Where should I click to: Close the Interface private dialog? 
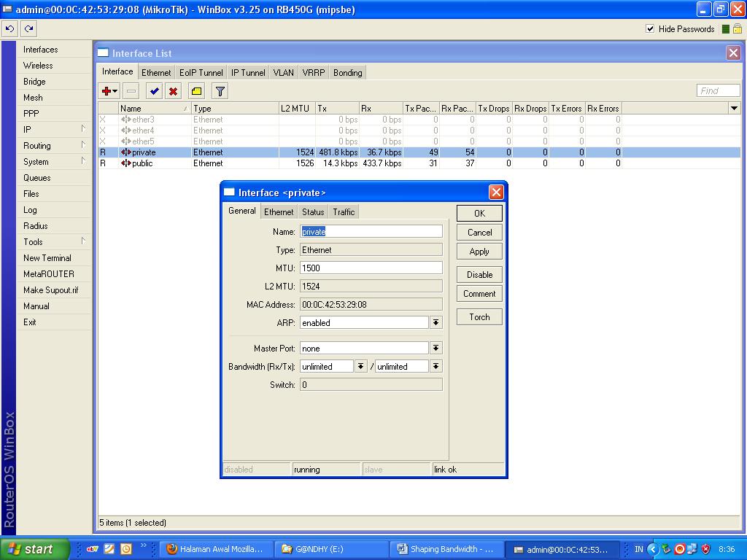click(496, 192)
